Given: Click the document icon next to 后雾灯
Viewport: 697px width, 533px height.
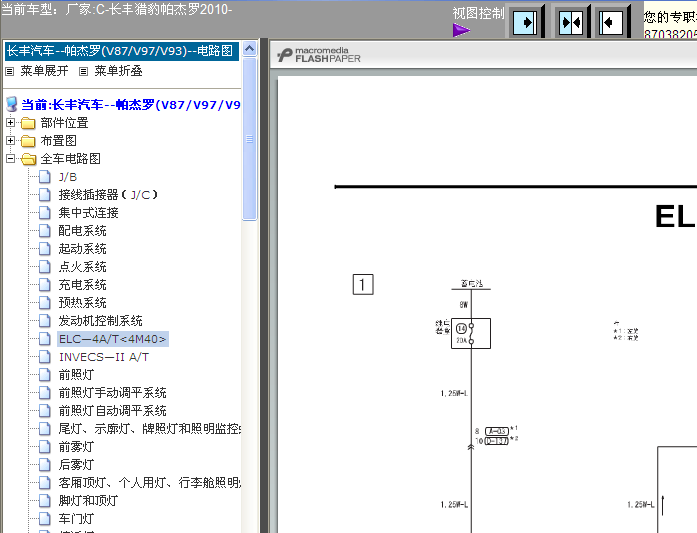Looking at the screenshot, I should (44, 465).
